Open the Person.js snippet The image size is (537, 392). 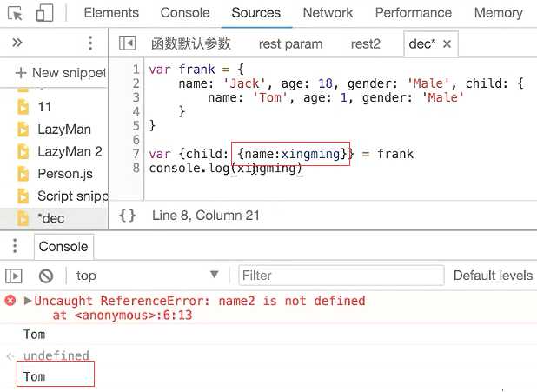(65, 174)
